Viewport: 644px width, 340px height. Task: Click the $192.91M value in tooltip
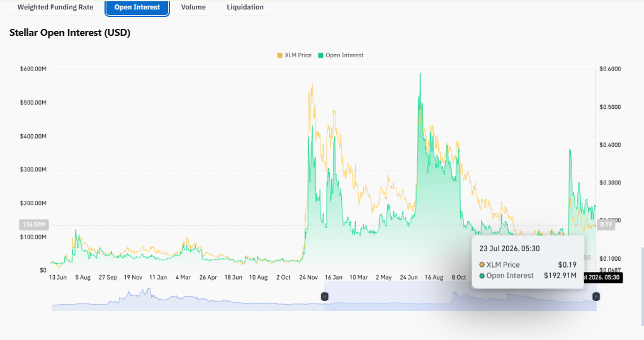click(x=560, y=276)
